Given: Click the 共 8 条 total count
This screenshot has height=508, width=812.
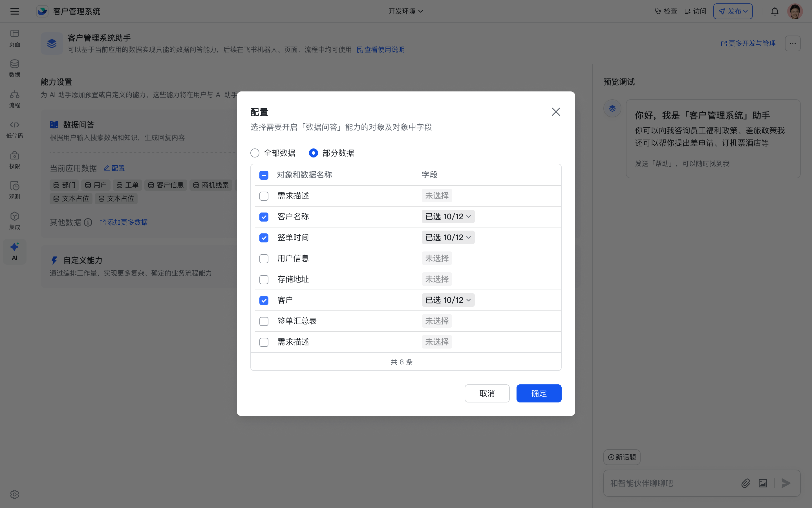Looking at the screenshot, I should [401, 362].
